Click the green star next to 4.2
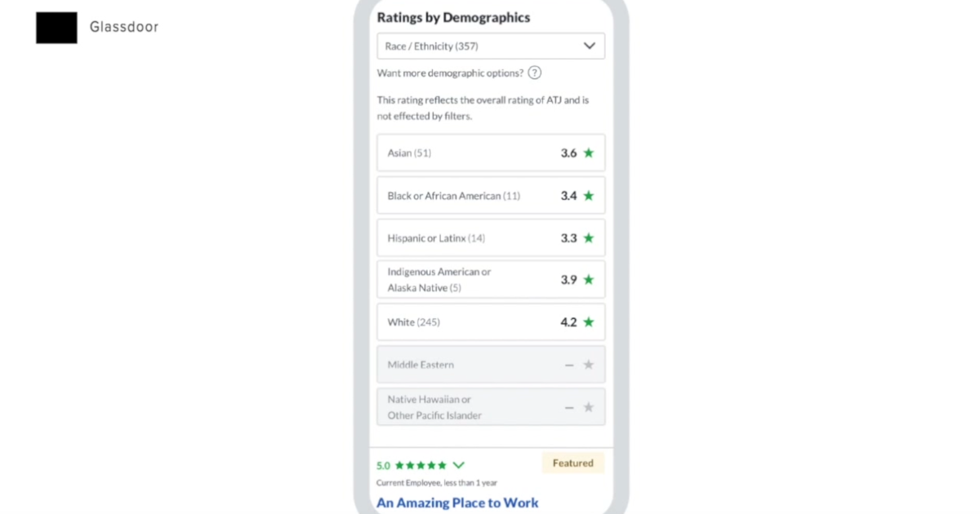This screenshot has height=514, width=980. pyautogui.click(x=588, y=322)
